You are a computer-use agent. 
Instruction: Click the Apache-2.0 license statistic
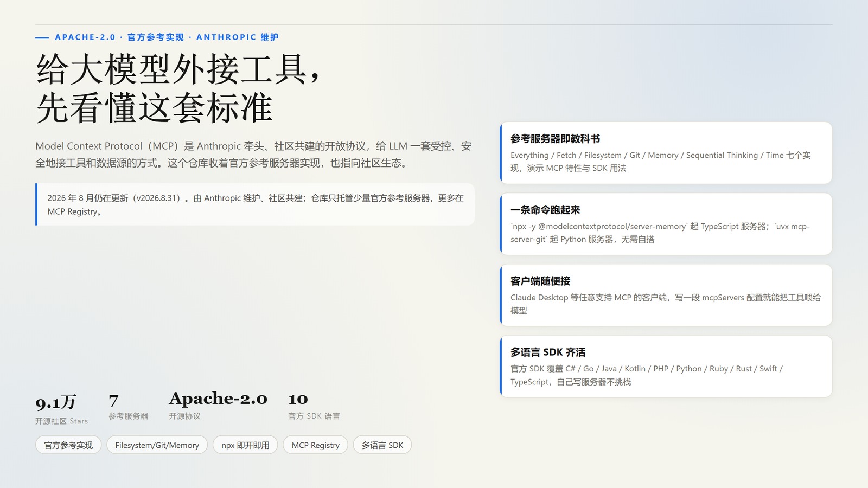coord(218,405)
